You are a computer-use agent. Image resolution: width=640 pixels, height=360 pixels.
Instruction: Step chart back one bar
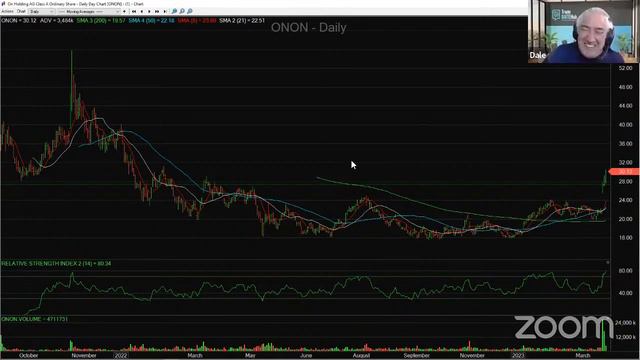(142, 11)
